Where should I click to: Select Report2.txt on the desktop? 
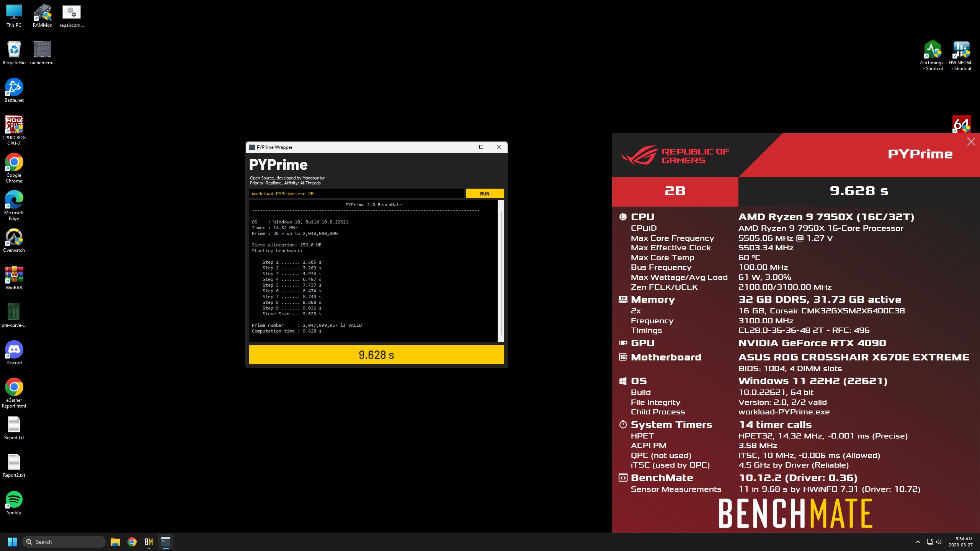[x=14, y=466]
